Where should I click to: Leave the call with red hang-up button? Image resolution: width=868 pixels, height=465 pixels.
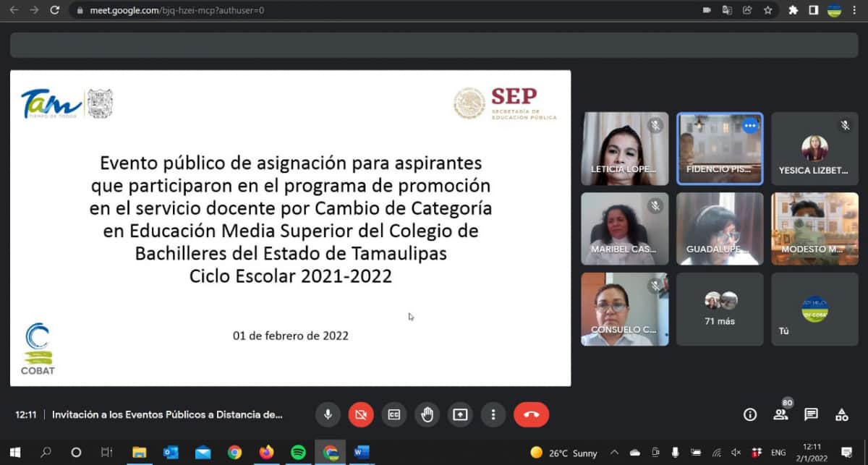pyautogui.click(x=531, y=414)
